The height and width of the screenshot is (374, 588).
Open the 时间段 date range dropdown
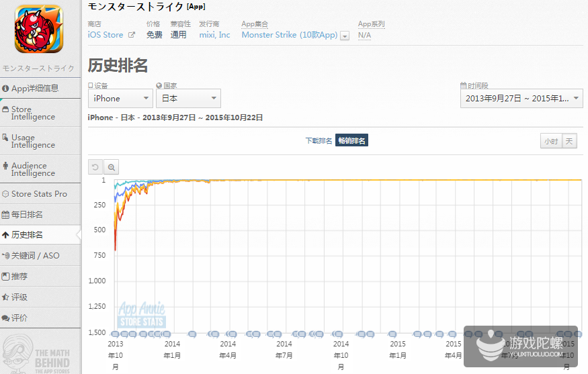click(521, 98)
